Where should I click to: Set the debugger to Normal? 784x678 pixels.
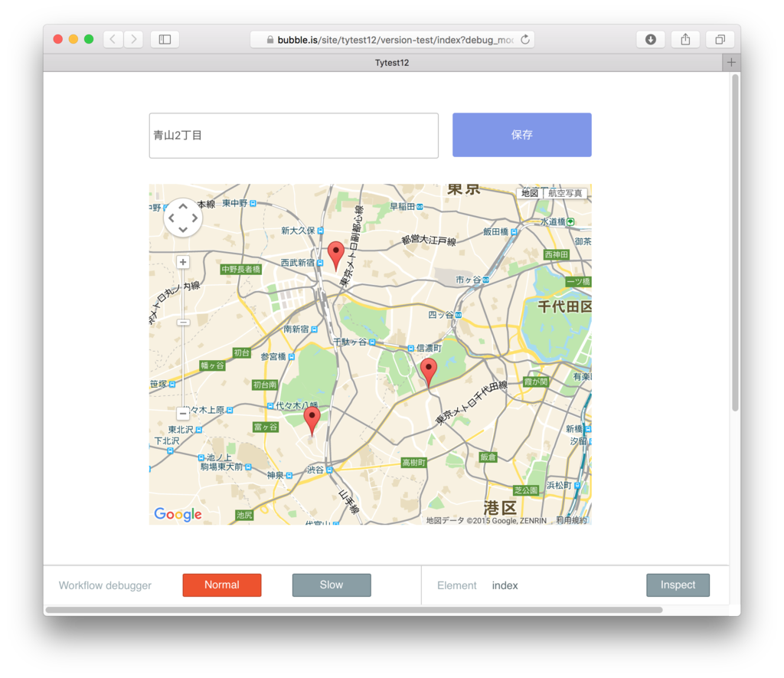222,585
